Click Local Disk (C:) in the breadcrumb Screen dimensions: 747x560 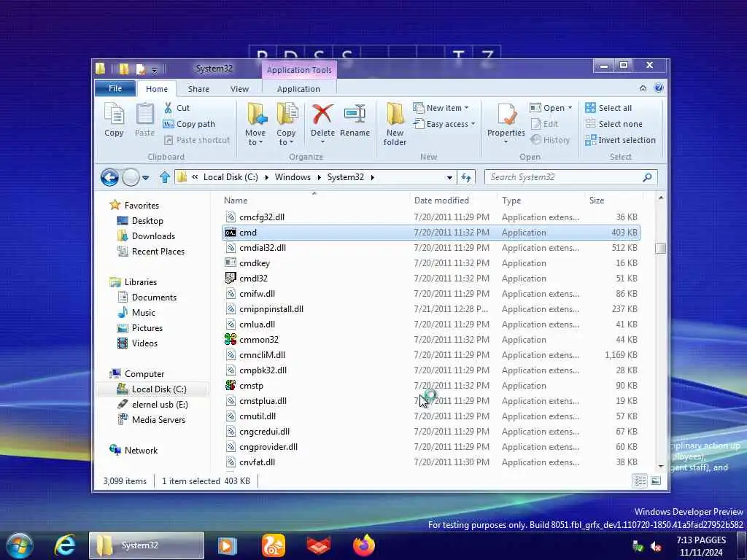coord(231,178)
